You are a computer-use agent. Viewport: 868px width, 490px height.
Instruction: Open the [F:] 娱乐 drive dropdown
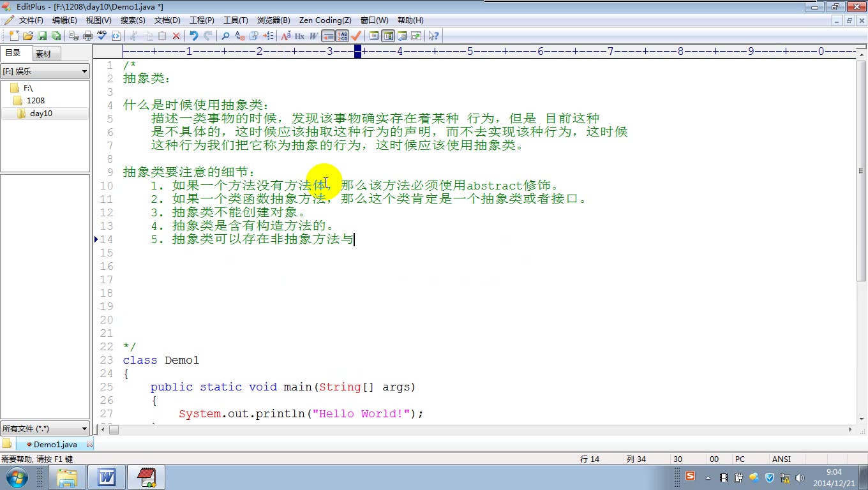(x=45, y=71)
